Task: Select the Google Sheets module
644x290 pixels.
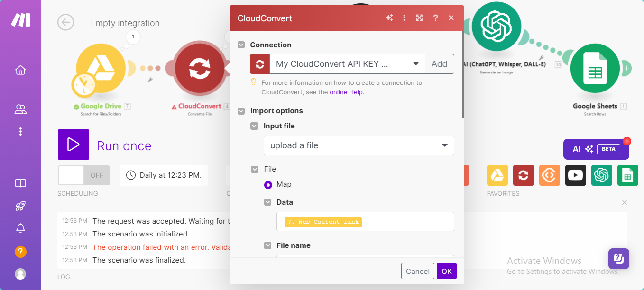Action: point(595,68)
